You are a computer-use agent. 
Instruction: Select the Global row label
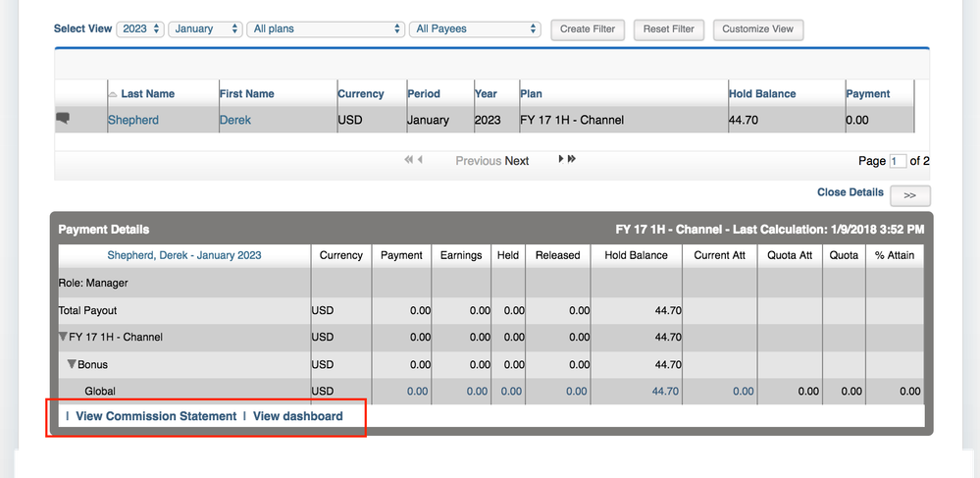coord(100,391)
